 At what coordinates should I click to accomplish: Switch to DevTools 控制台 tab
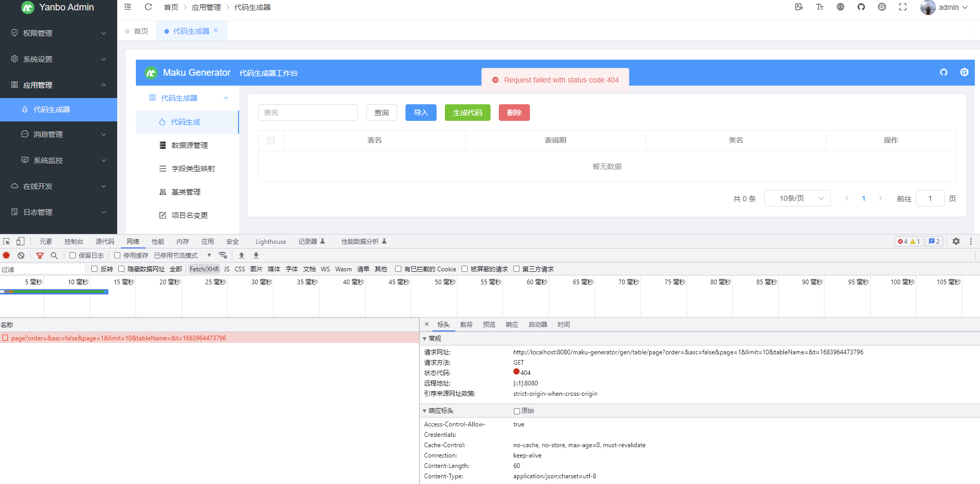[74, 242]
